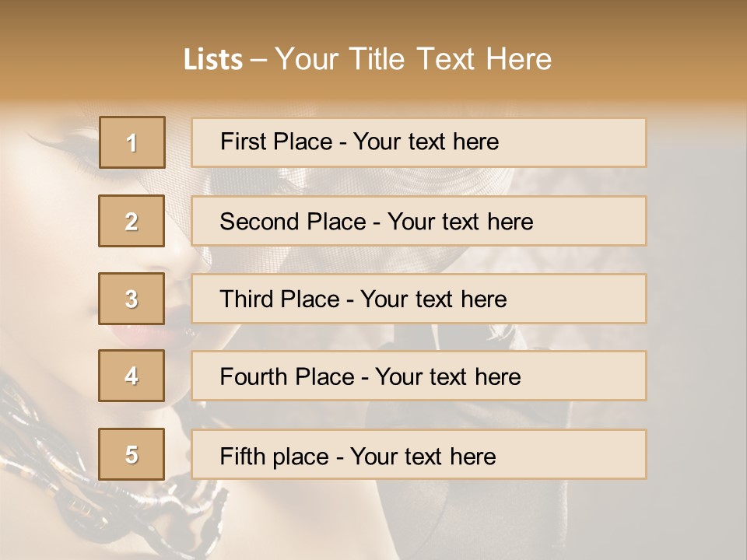Click the word Lists in title
The image size is (747, 560).
pos(213,60)
